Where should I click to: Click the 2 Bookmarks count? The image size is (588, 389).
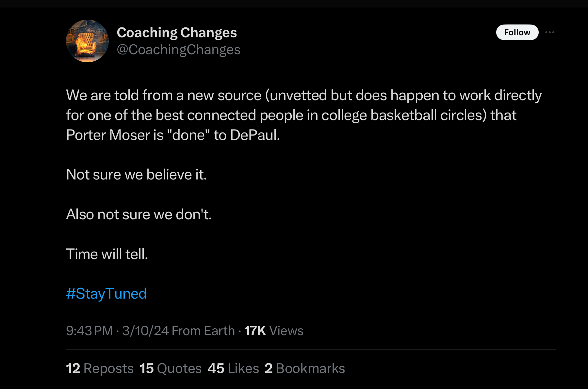(304, 368)
